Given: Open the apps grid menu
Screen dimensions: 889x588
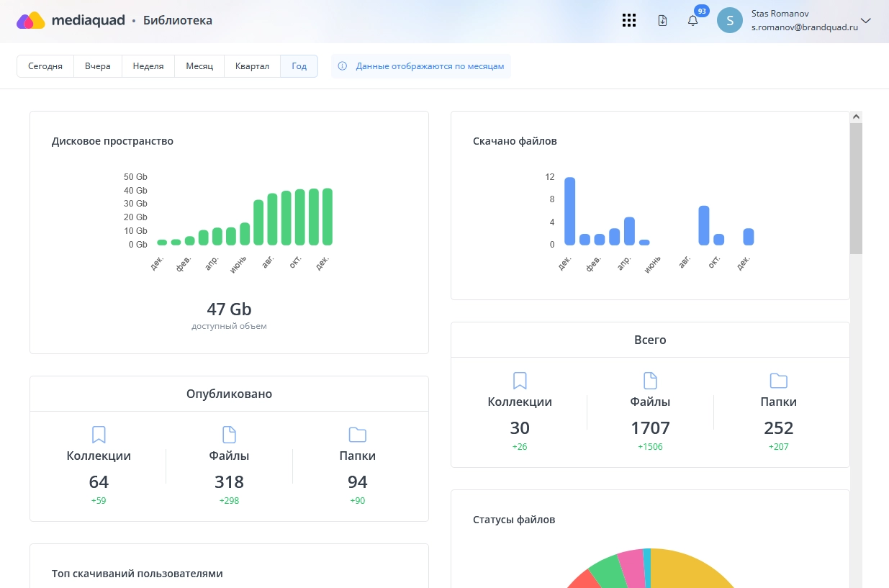Looking at the screenshot, I should pos(629,21).
